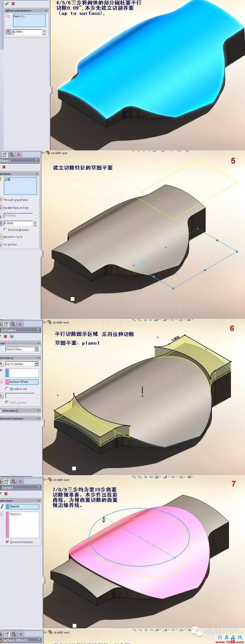Click the reverse direction arrows beside Up To Surface
Image resolution: width=245 pixels, height=644 pixels.
pyautogui.click(x=1, y=364)
